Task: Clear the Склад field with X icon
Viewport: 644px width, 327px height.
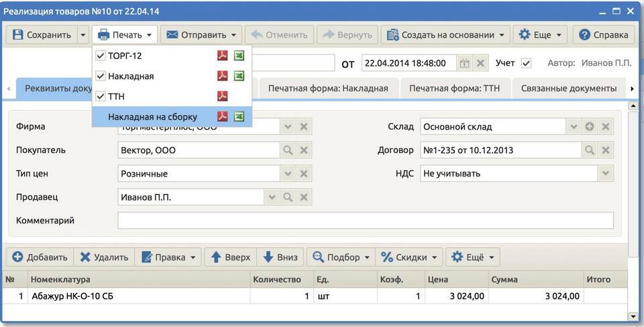Action: [x=606, y=127]
